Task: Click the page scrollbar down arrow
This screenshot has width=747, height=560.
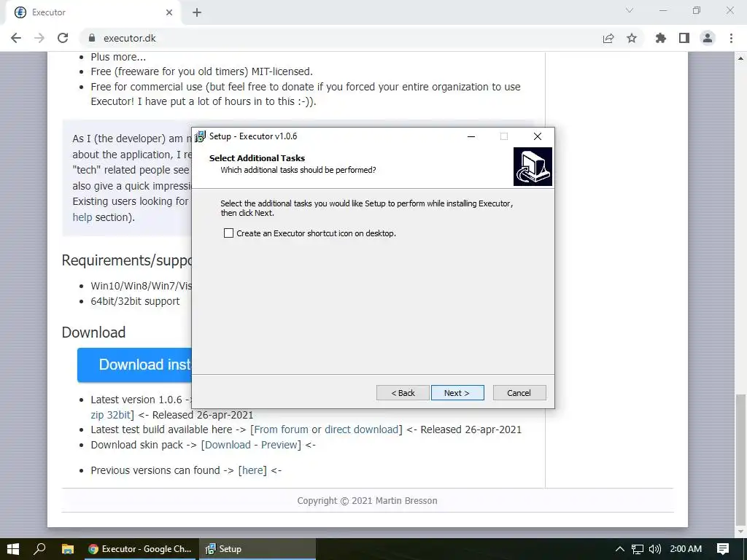Action: [x=741, y=532]
